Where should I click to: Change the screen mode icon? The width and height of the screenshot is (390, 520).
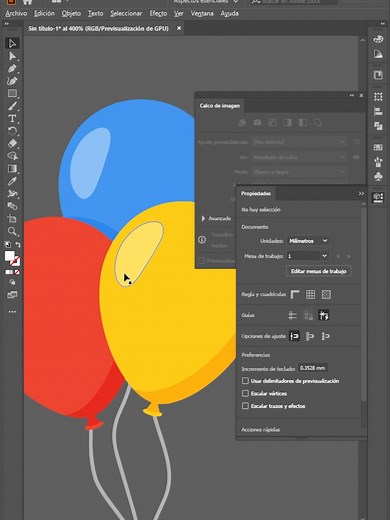click(x=12, y=295)
